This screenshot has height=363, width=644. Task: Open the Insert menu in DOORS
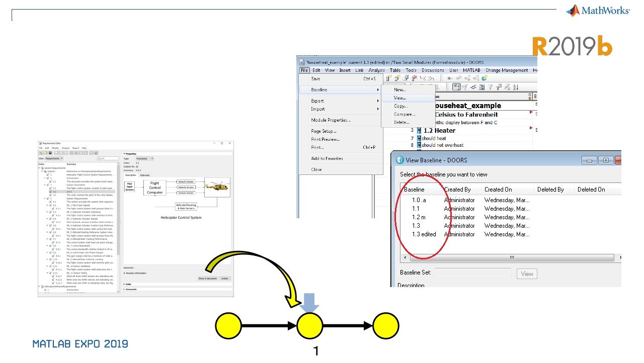pyautogui.click(x=345, y=70)
